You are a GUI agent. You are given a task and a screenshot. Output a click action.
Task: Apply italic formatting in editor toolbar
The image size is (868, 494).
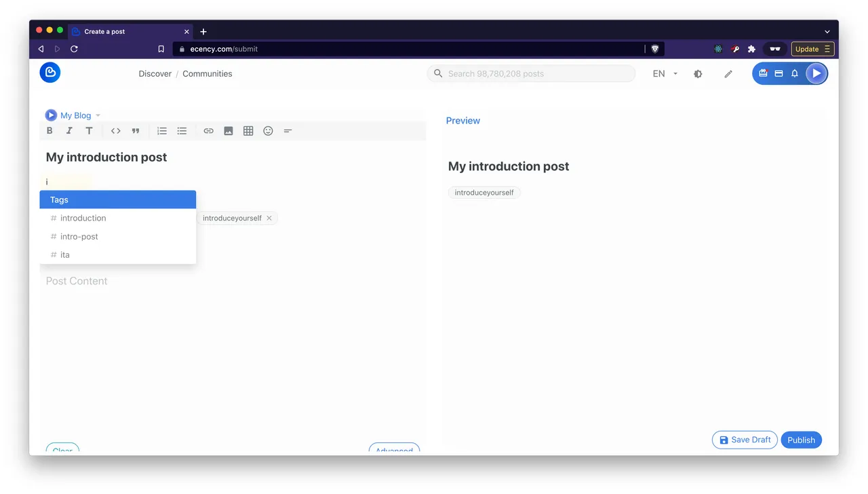click(69, 131)
